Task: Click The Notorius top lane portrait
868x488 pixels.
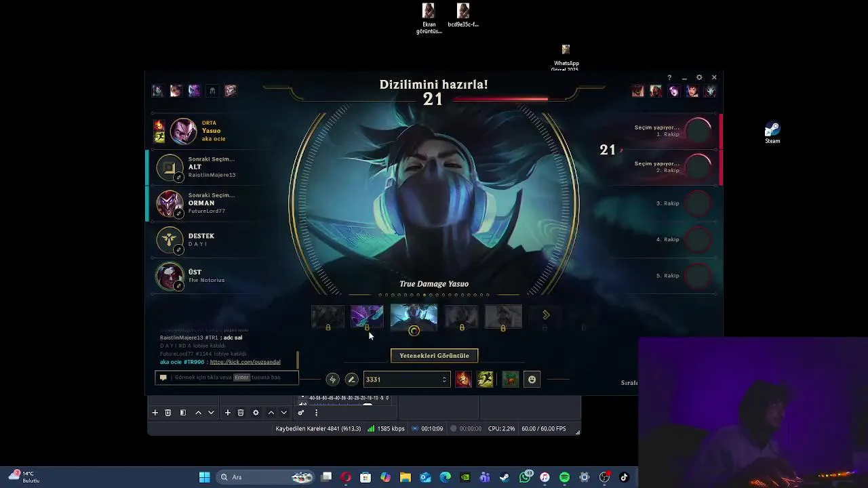Action: pos(170,276)
